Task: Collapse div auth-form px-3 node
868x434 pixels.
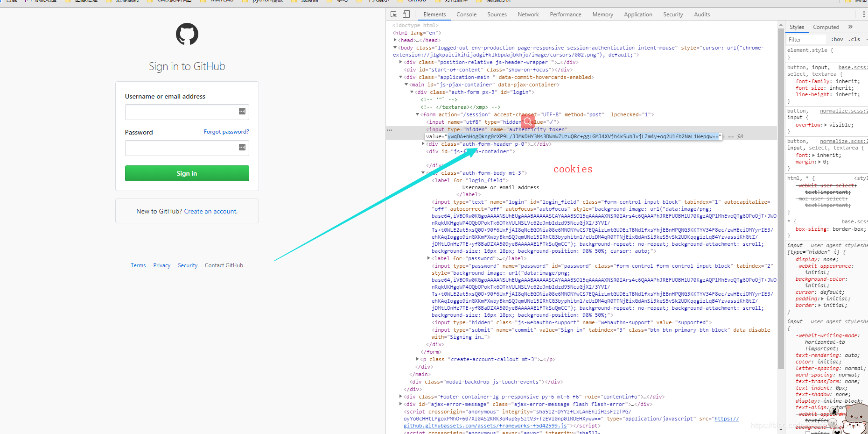Action: coord(412,92)
